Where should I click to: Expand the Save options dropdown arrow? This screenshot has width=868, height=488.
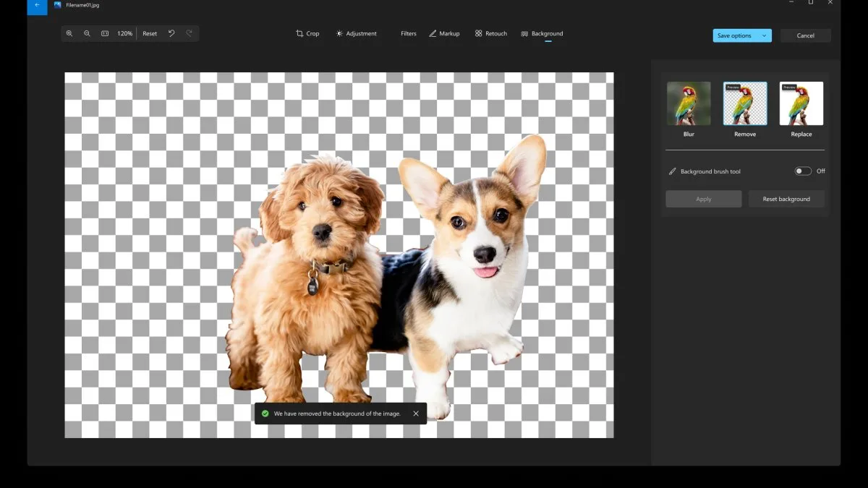765,35
